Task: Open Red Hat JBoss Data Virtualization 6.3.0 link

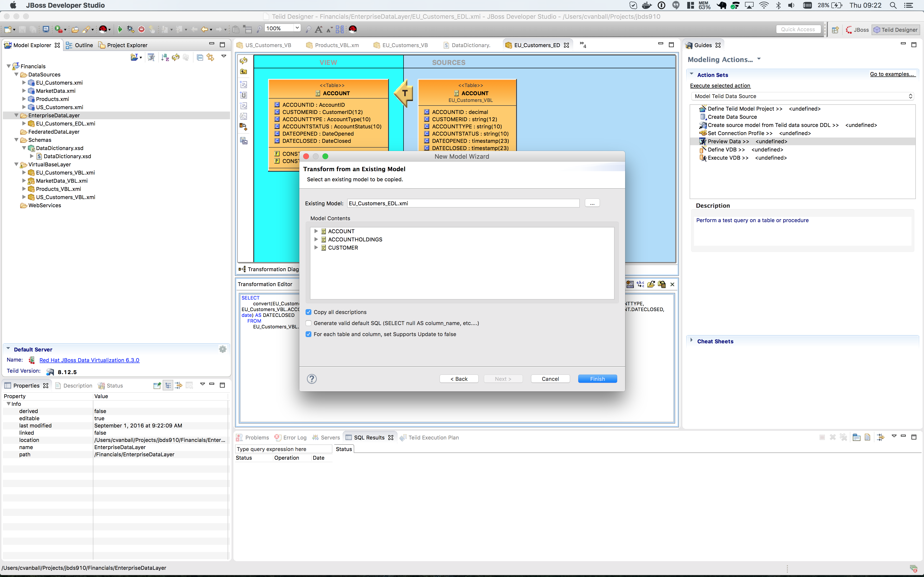Action: pos(89,360)
